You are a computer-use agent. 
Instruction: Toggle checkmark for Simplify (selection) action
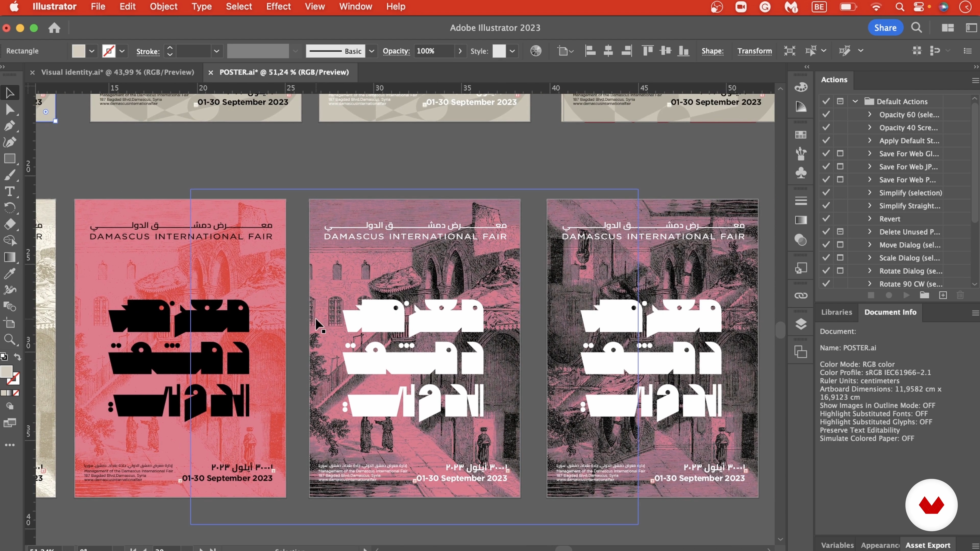click(x=826, y=192)
